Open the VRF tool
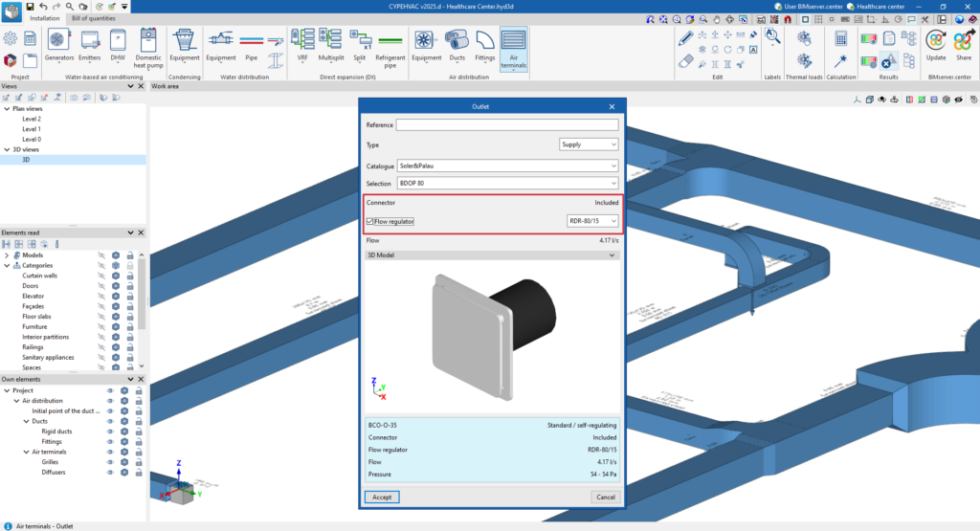 click(x=302, y=45)
